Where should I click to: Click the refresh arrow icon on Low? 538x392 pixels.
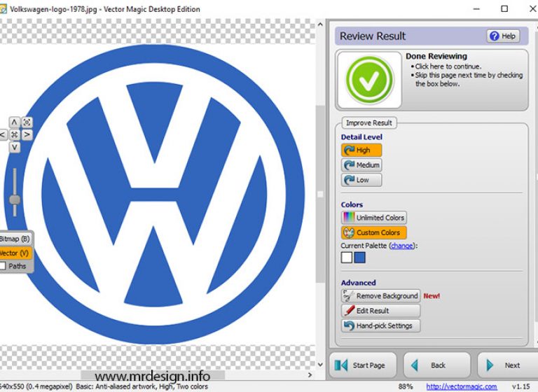(350, 180)
